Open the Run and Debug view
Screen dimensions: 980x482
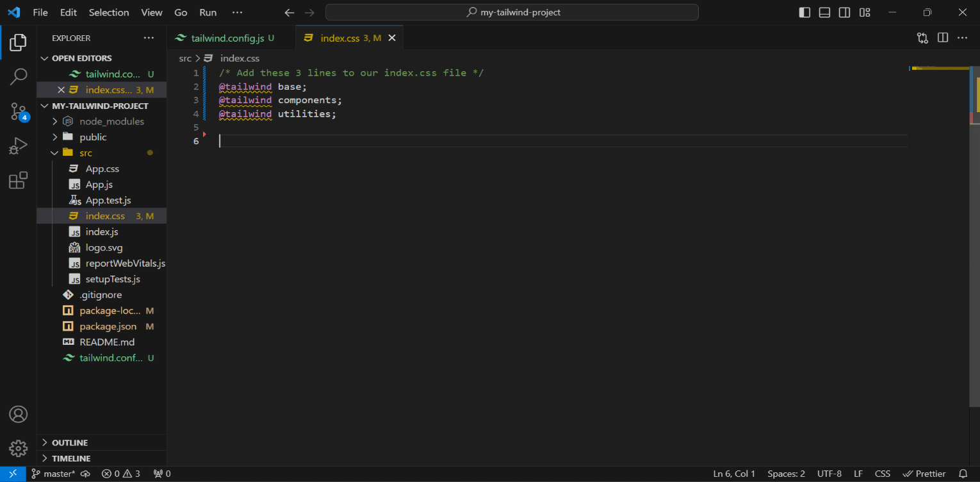pos(18,146)
